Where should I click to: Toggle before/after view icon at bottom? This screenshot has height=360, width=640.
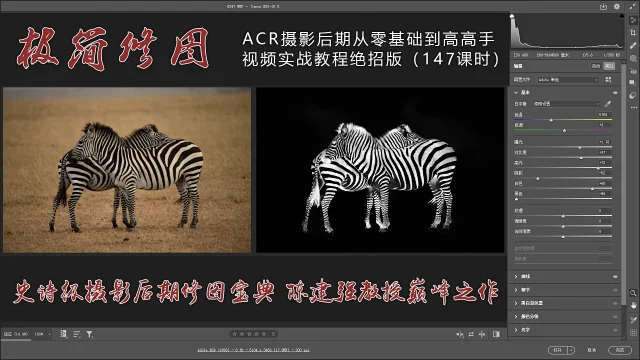(x=496, y=334)
